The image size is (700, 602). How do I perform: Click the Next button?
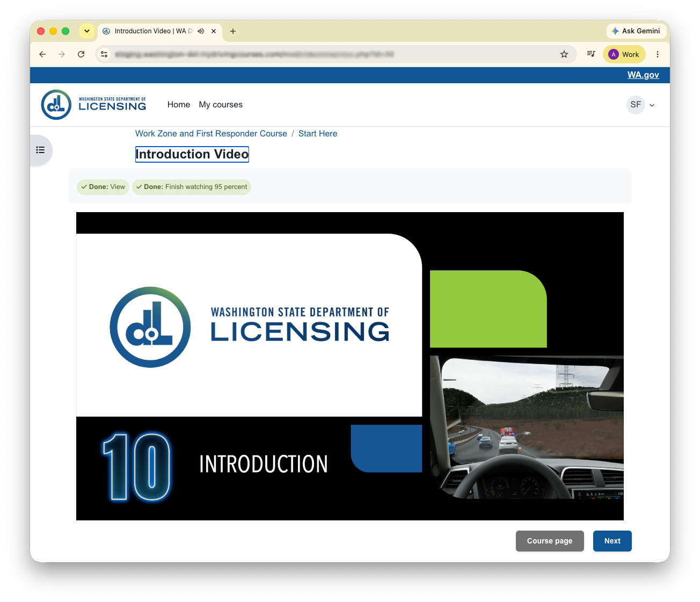pyautogui.click(x=612, y=541)
